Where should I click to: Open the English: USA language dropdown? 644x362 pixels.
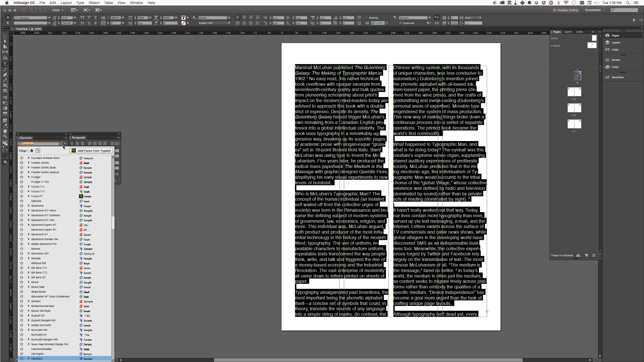pos(214,23)
